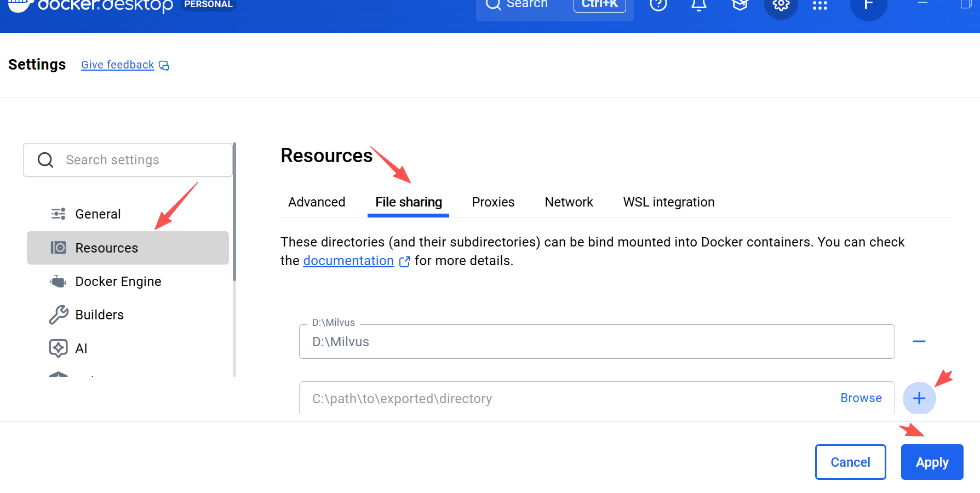Click the D:\Milvus directory field
The width and height of the screenshot is (980, 493).
(597, 342)
